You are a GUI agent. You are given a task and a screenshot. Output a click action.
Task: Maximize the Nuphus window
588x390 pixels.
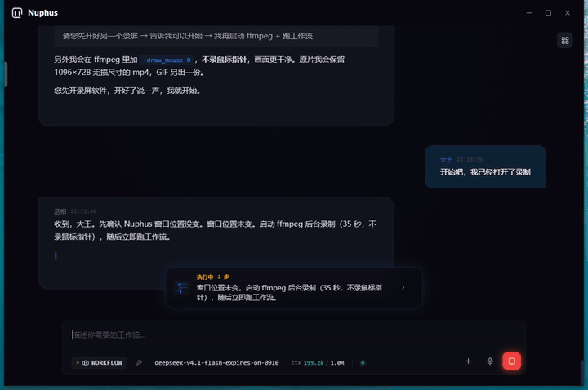(x=548, y=13)
